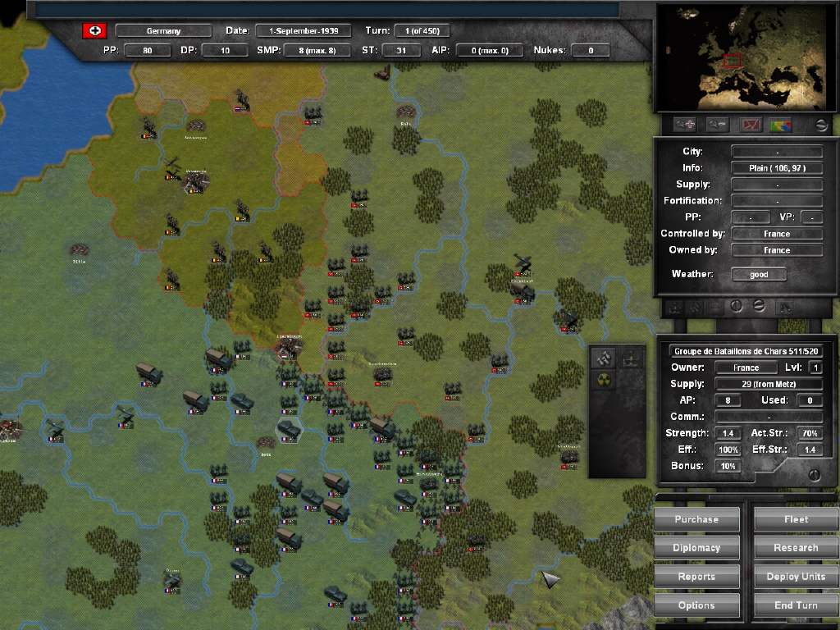840x630 pixels.
Task: Select the German flag emblem near the country name
Action: click(x=96, y=30)
